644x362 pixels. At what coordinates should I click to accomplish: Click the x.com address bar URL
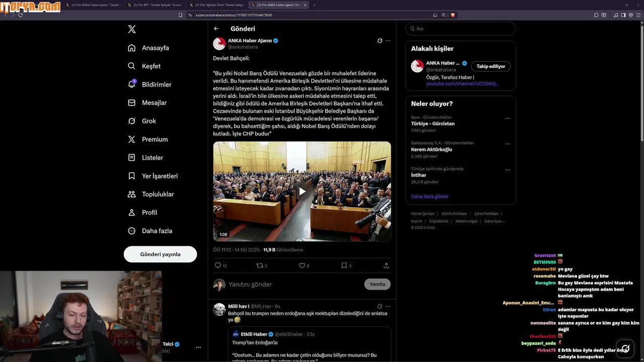[x=234, y=15]
